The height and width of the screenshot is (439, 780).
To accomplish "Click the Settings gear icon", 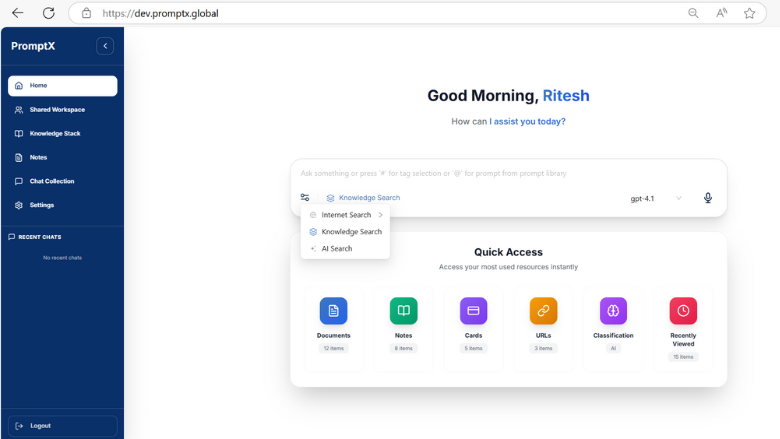I will click(x=19, y=205).
